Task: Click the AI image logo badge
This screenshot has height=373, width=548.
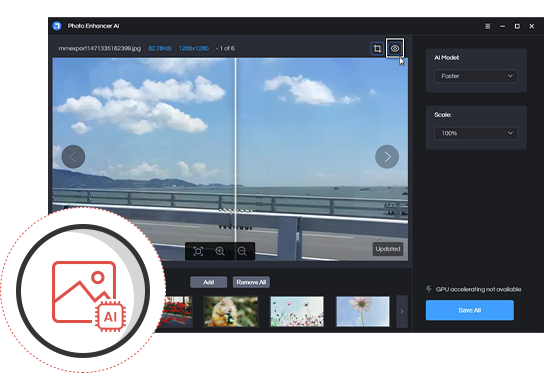Action: click(84, 291)
